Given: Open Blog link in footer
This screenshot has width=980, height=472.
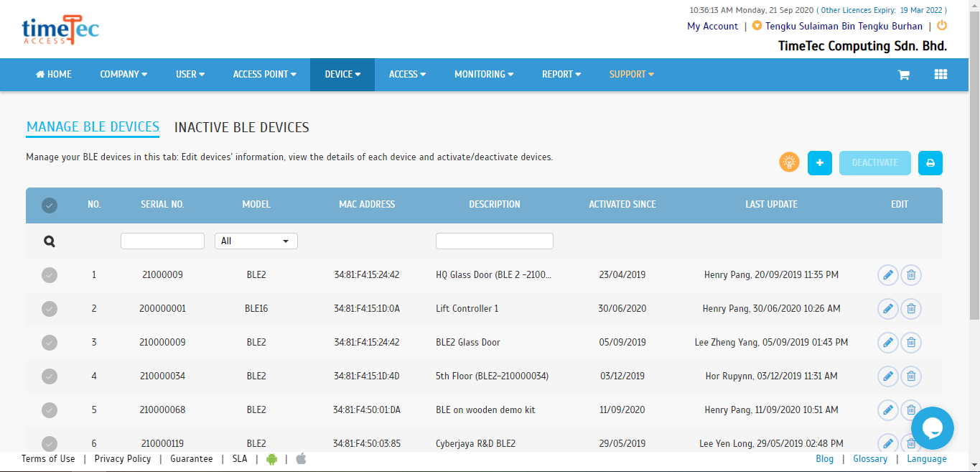Looking at the screenshot, I should pos(825,459).
